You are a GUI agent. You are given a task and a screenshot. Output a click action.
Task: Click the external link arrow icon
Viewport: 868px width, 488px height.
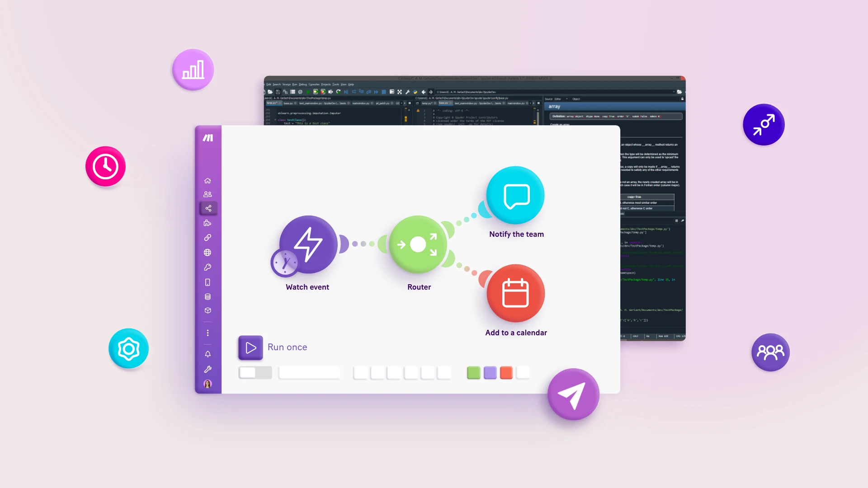(764, 125)
